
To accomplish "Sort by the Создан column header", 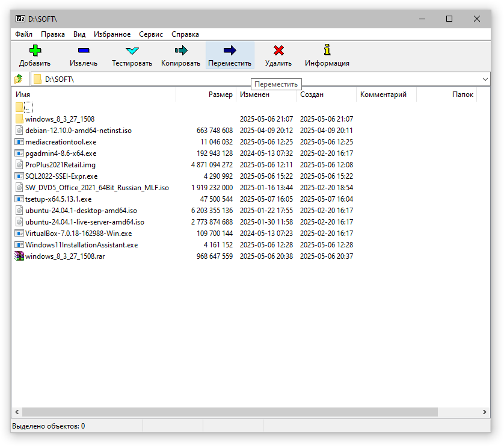I will click(326, 94).
